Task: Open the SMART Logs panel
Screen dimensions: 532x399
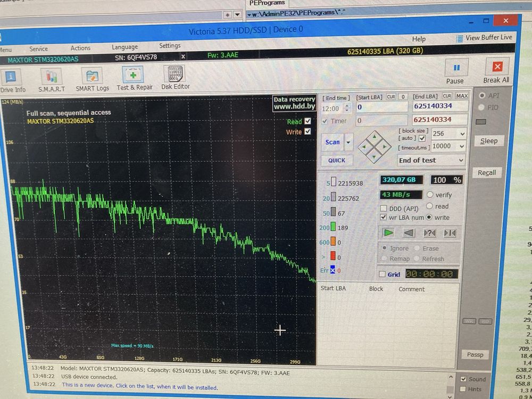Action: tap(92, 80)
